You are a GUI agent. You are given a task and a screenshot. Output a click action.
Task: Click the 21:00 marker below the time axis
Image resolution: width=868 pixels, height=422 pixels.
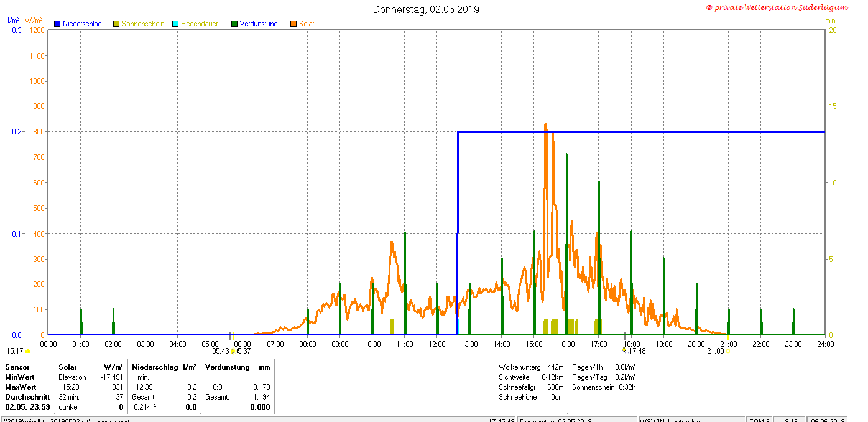(x=715, y=351)
